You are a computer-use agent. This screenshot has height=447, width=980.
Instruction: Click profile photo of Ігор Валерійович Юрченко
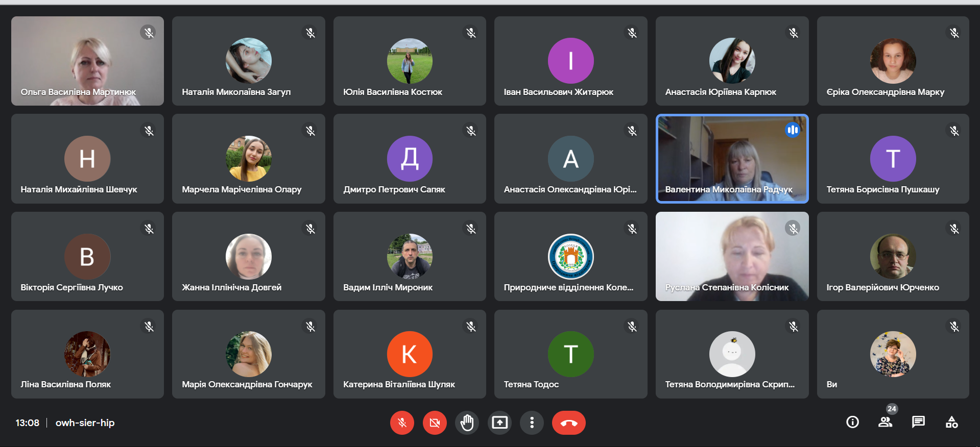tap(893, 257)
